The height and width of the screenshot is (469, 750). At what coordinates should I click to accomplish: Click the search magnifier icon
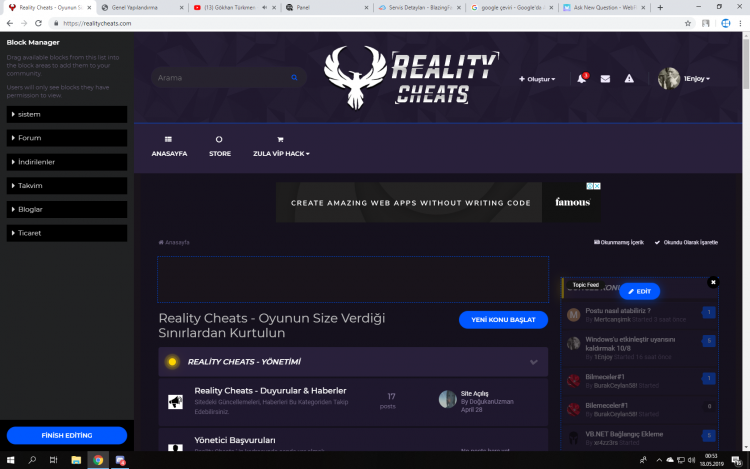294,77
